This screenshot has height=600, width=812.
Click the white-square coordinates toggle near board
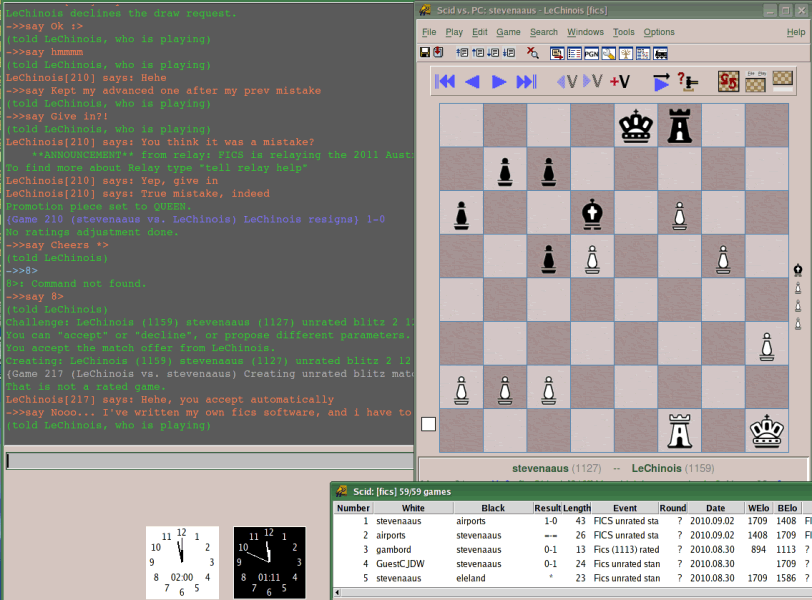point(428,423)
